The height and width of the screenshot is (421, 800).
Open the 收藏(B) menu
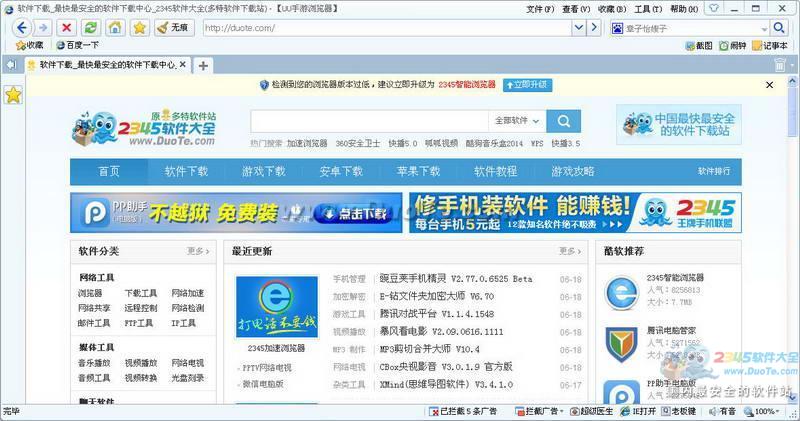click(x=612, y=9)
